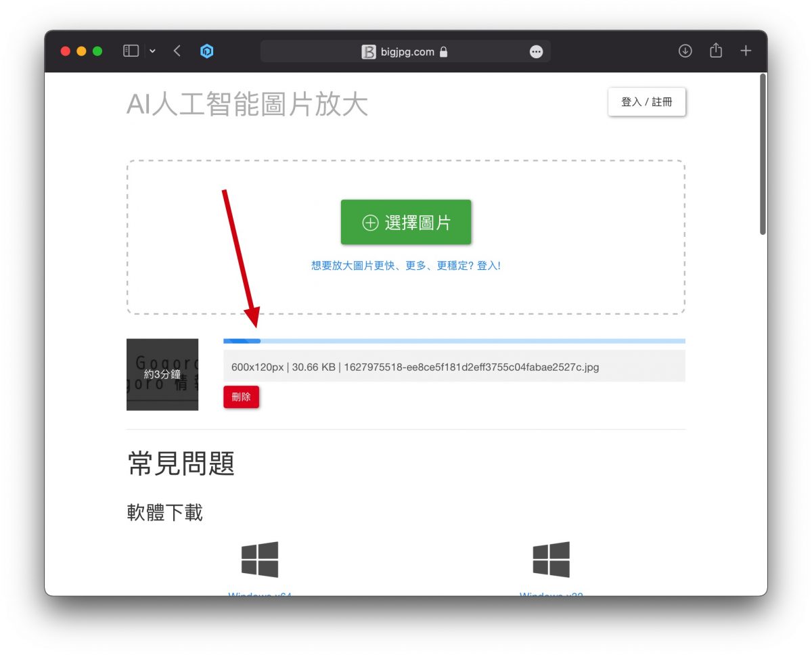
Task: Click the Gogoro image thumbnail
Action: point(162,374)
